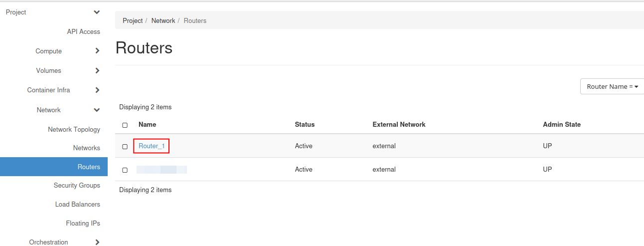Viewport: 644px width, 246px height.
Task: Select Routers in the sidebar
Action: [89, 167]
